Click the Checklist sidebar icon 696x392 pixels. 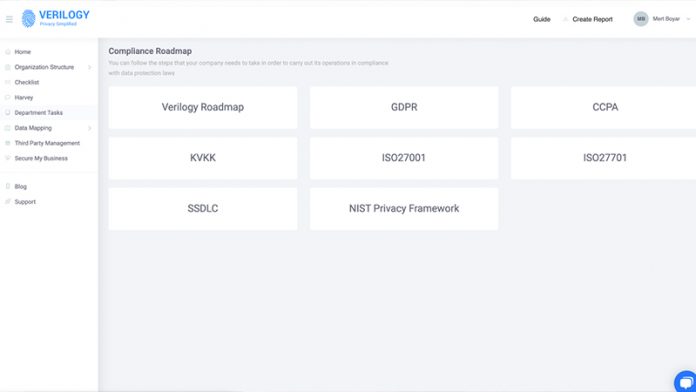[x=8, y=82]
